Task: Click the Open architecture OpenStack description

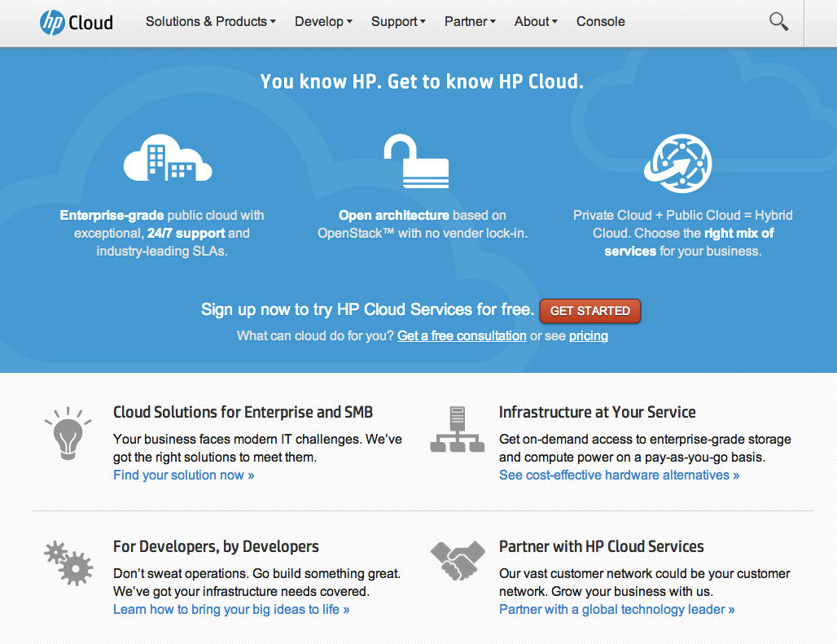Action: coord(423,224)
